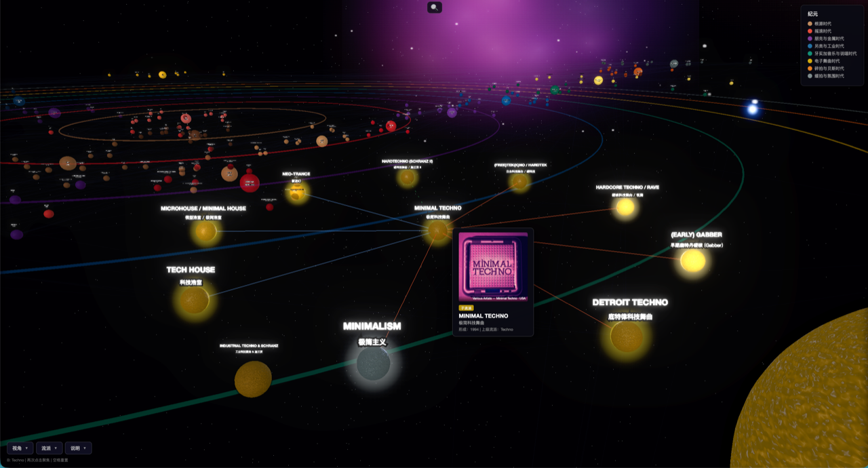Click the INDUSTRIAL TECHNO & SCHRANZ label
868x468 pixels.
(x=249, y=346)
